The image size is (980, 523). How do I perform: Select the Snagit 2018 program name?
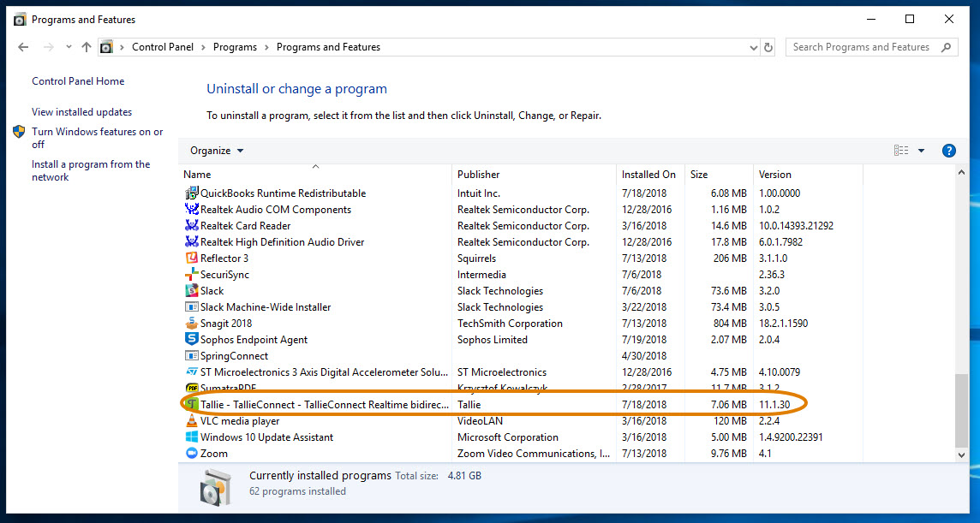(x=226, y=323)
